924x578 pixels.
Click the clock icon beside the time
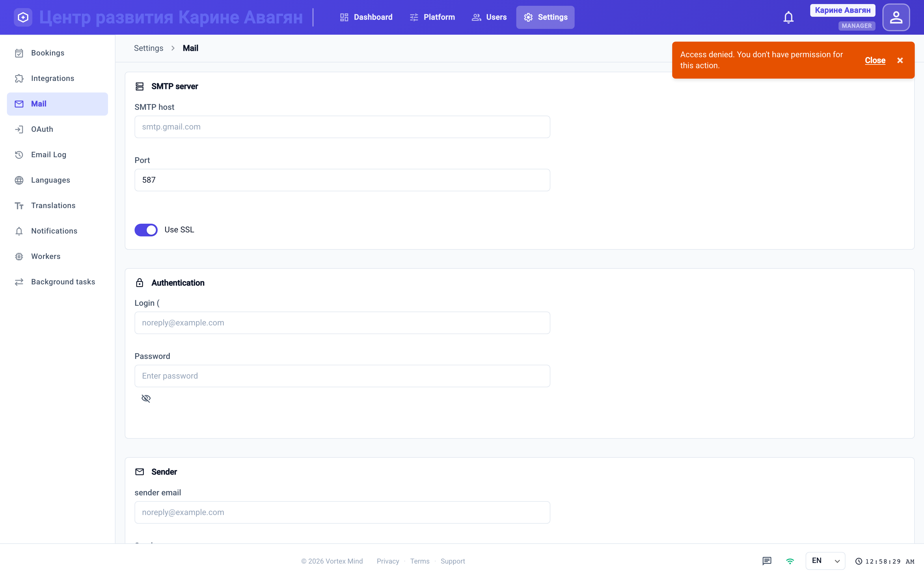click(x=859, y=561)
